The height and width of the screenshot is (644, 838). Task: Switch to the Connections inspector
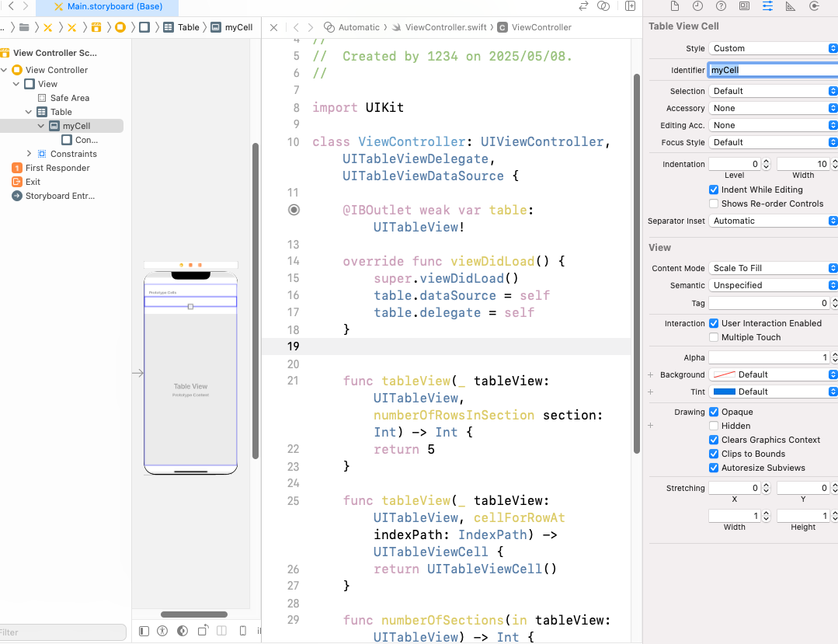(814, 6)
